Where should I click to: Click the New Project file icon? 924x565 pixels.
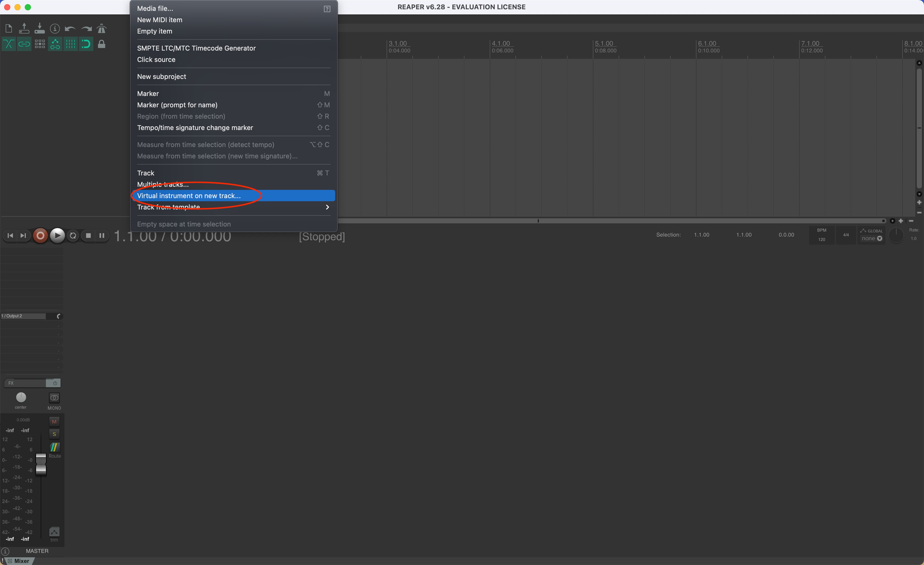(9, 29)
